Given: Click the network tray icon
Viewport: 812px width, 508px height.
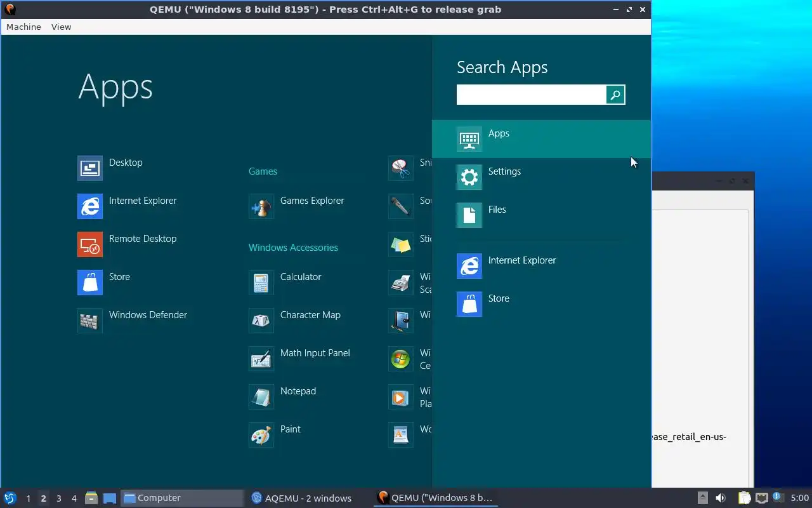Looking at the screenshot, I should point(761,498).
